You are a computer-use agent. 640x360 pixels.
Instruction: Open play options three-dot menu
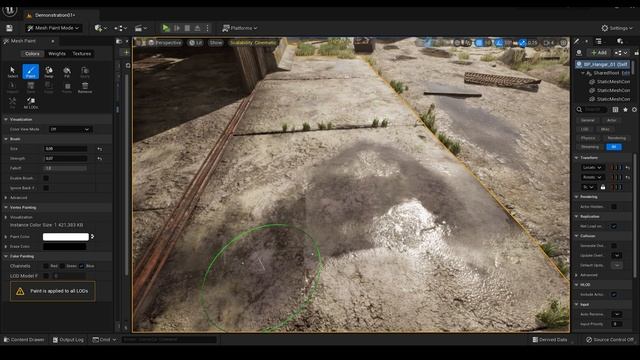[x=207, y=28]
